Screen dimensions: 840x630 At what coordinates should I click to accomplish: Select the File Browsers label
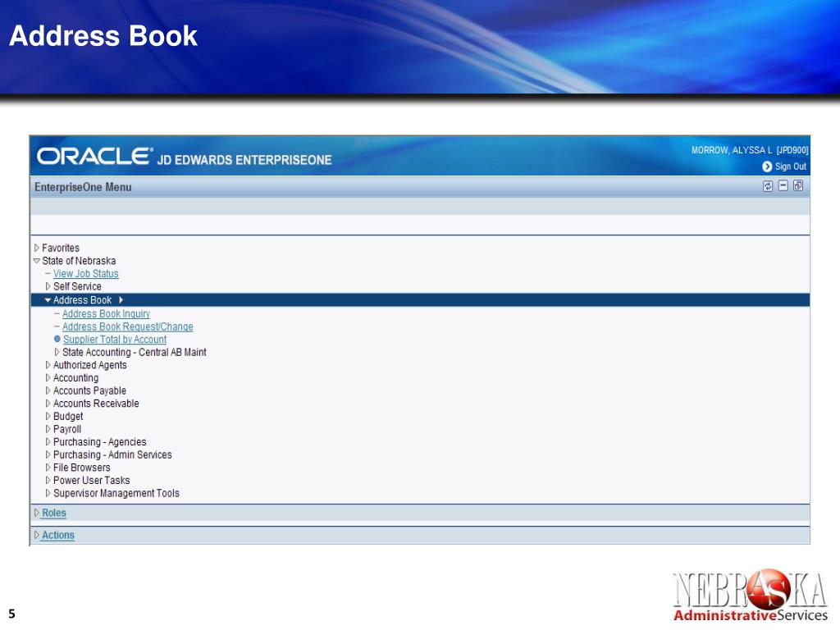[81, 468]
